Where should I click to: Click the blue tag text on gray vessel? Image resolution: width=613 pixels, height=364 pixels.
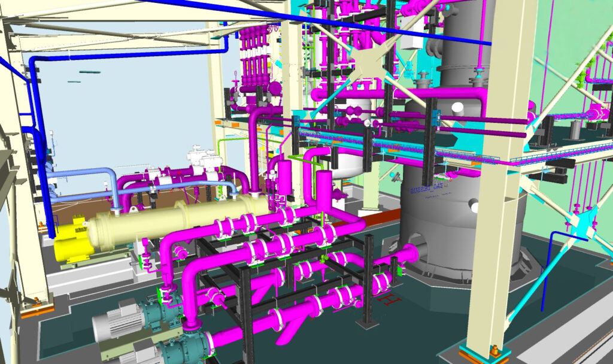[x=427, y=190]
